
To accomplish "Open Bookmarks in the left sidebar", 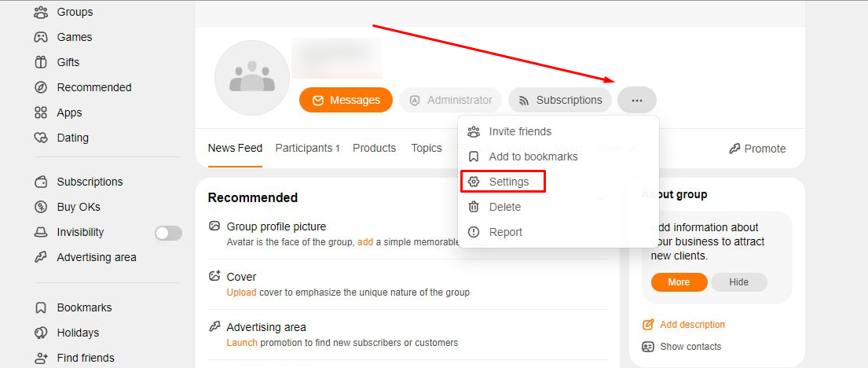I will pyautogui.click(x=72, y=307).
